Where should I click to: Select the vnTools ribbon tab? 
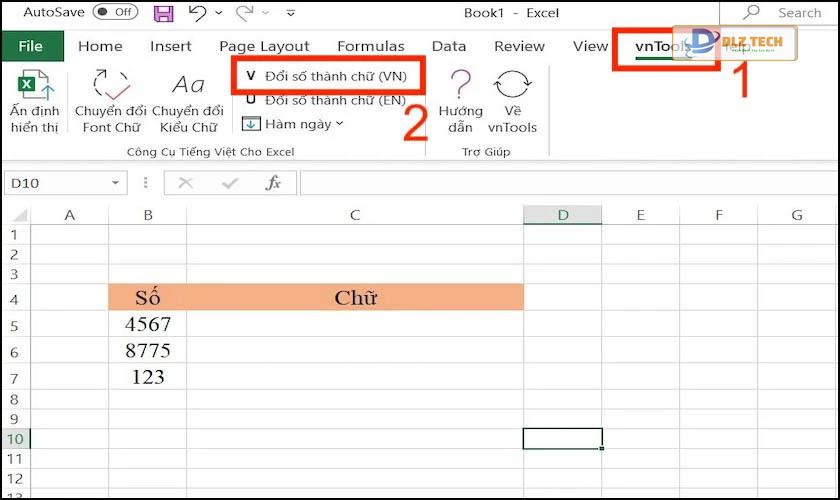tap(662, 47)
